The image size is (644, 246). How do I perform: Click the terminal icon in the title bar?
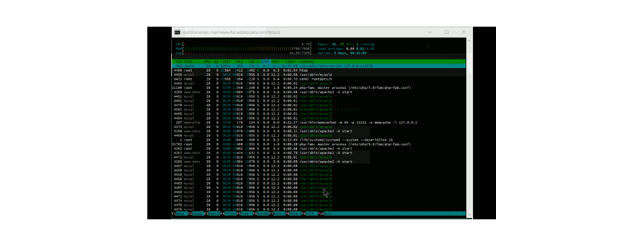point(177,32)
